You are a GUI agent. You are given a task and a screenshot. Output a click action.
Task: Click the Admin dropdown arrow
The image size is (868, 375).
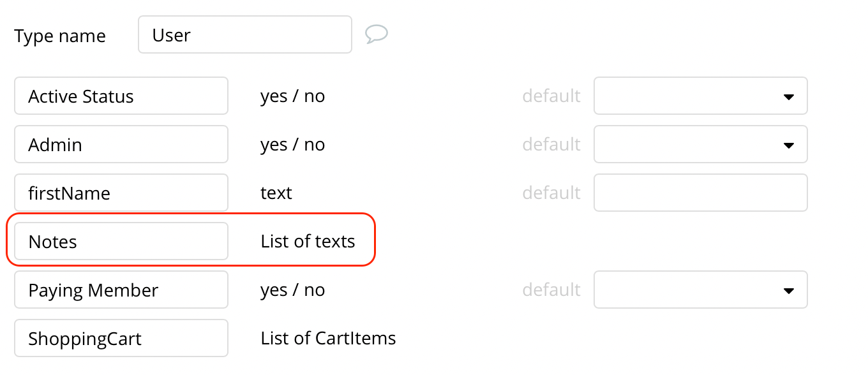pyautogui.click(x=788, y=145)
